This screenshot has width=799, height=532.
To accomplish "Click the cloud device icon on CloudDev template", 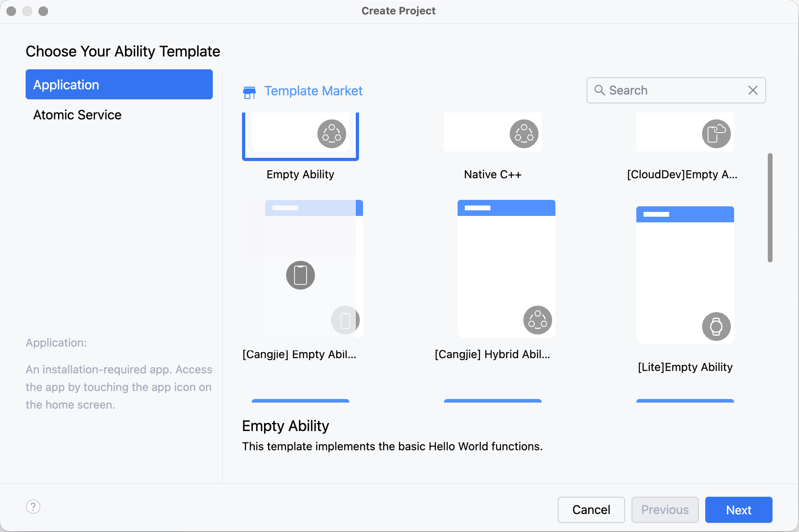I will pos(716,134).
